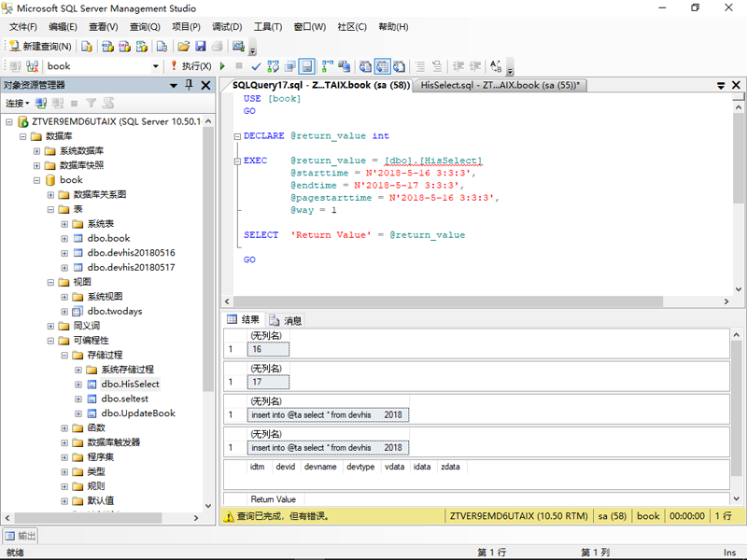Click the editor horizontal scrollbar
Image resolution: width=747 pixels, height=560 pixels.
(x=448, y=301)
